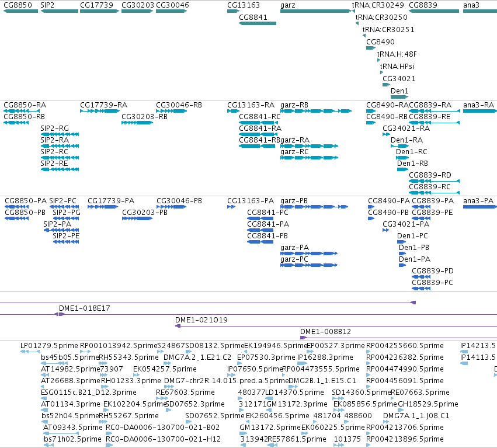Click the tRNA:CR30251 label
Viewport: 497px width, 448px height.
(388, 30)
